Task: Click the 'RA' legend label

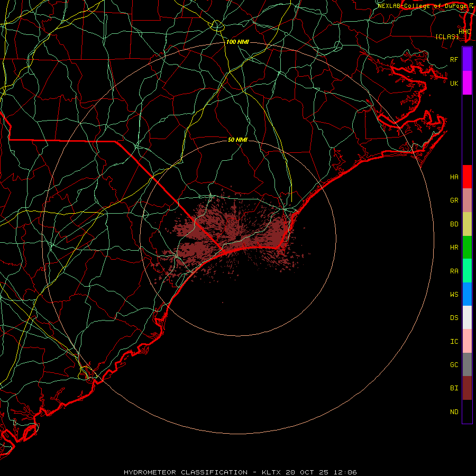Action: (454, 271)
